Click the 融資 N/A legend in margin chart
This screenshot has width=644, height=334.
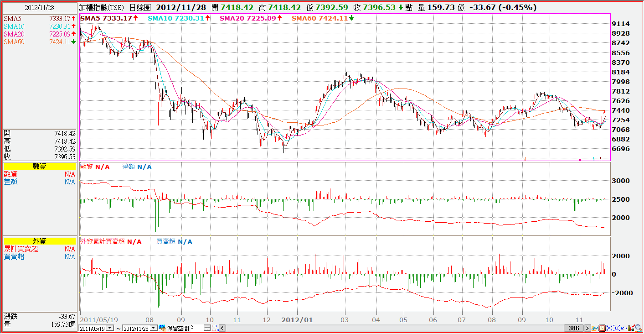[95, 167]
